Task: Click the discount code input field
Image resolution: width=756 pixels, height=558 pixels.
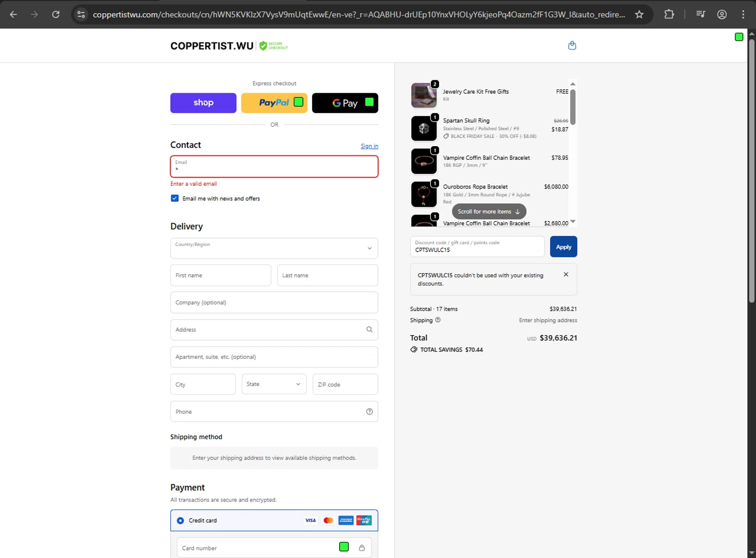Action: 477,246
